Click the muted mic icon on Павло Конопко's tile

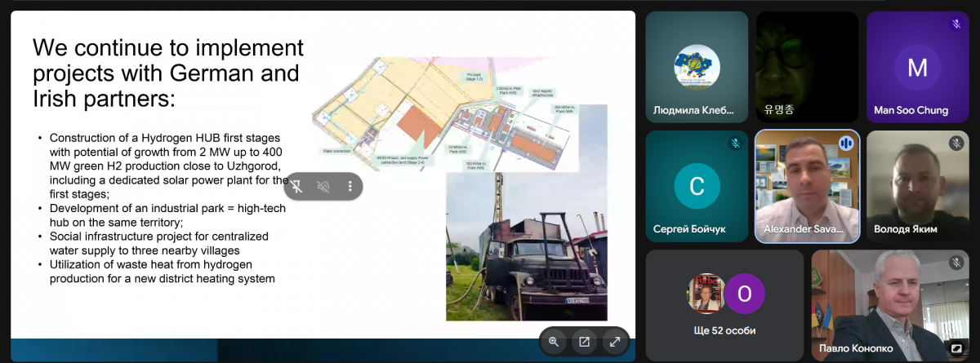click(x=955, y=263)
